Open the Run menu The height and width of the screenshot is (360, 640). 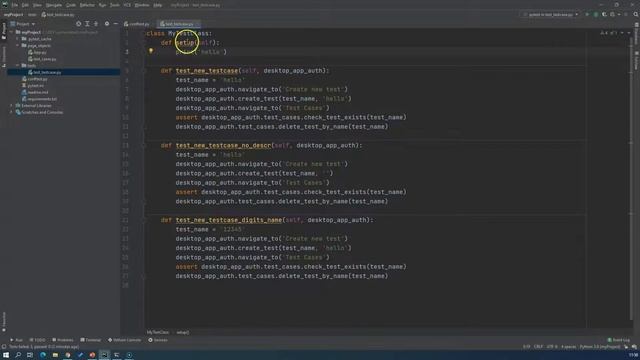[x=102, y=5]
